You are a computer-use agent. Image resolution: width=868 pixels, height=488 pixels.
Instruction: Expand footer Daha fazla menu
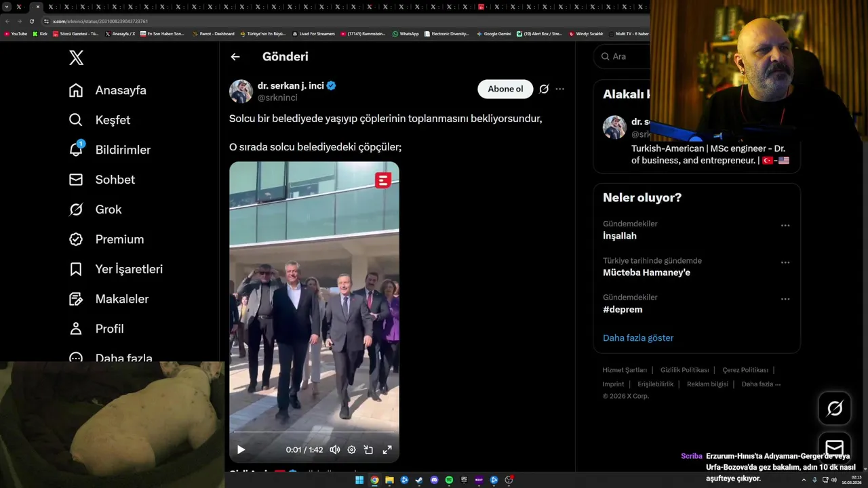[x=761, y=384]
